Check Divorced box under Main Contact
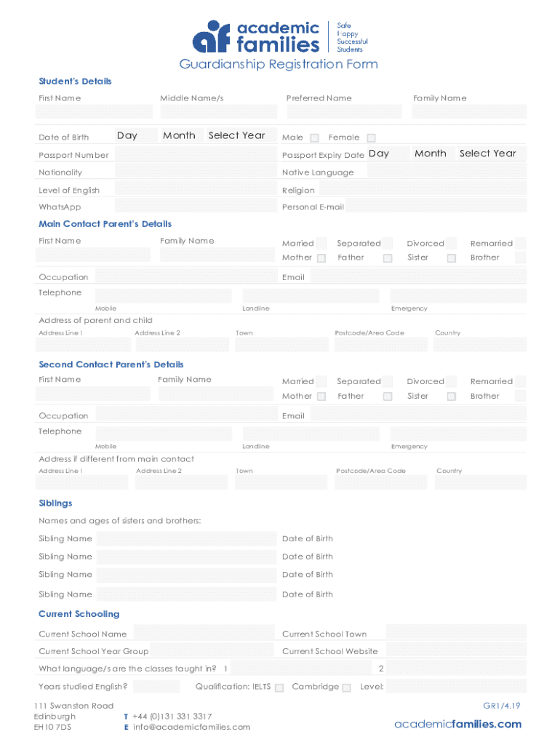This screenshot has height=745, width=560. pyautogui.click(x=452, y=244)
